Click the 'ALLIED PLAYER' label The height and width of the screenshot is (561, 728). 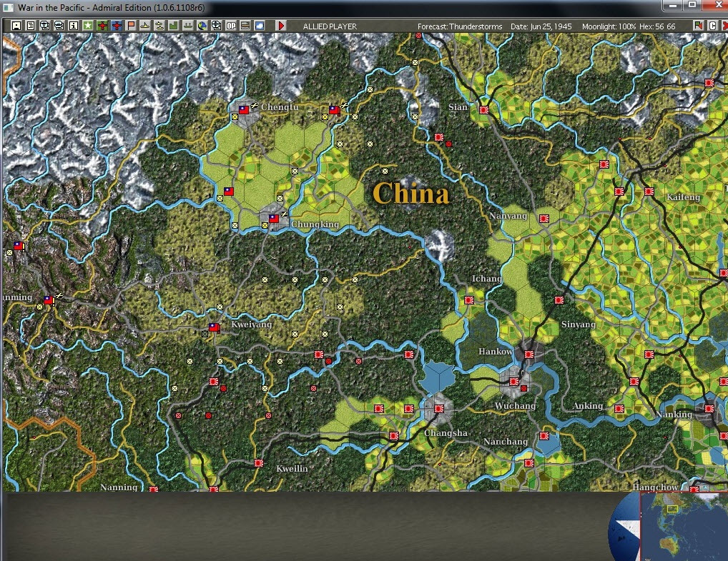click(330, 26)
